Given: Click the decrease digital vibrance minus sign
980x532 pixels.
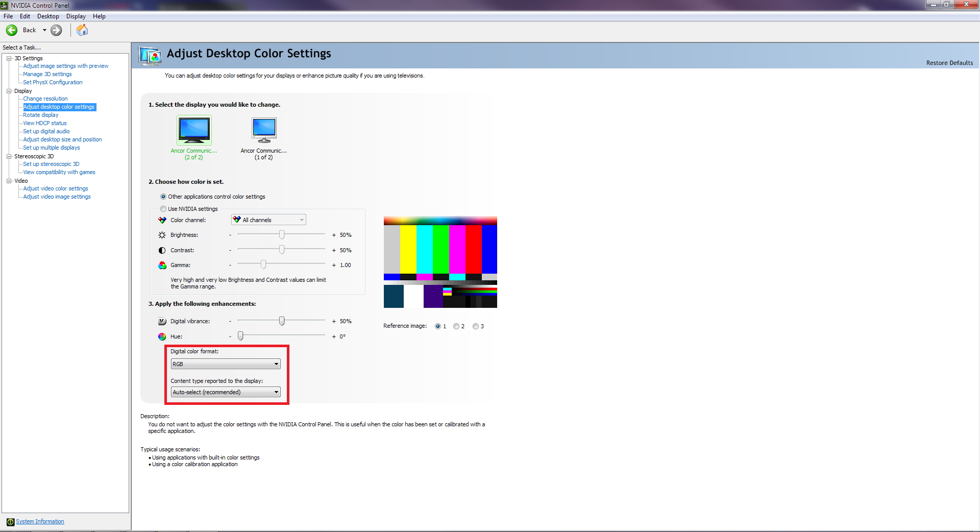Looking at the screenshot, I should 230,321.
